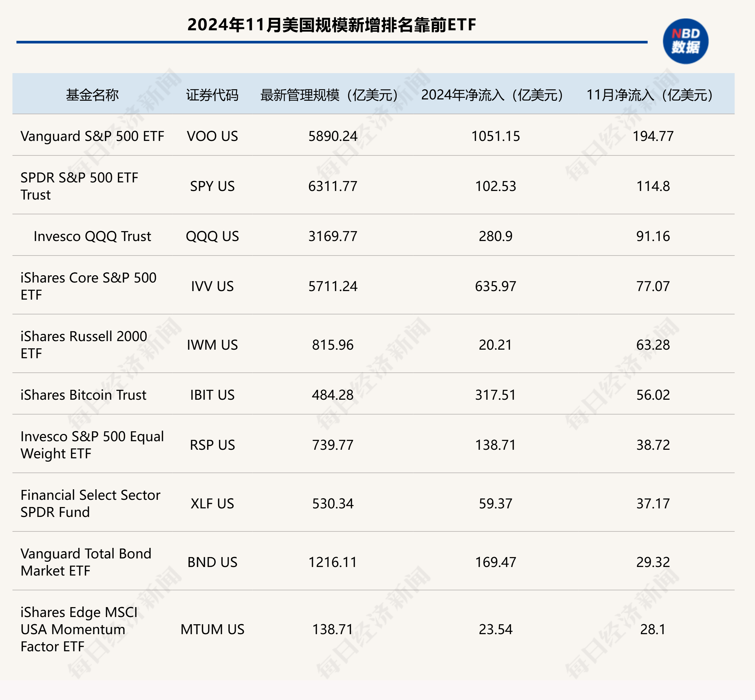This screenshot has height=700, width=755.
Task: Click the ticker IBIT US
Action: tap(210, 395)
